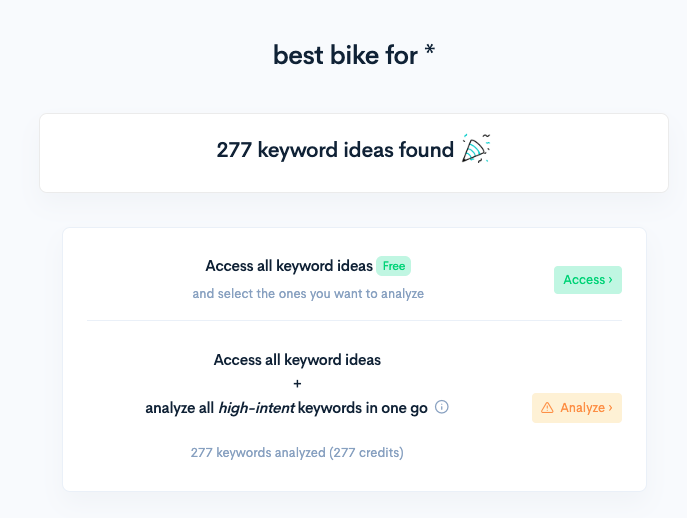Click the "analyze all" text before high-intent

(180, 407)
